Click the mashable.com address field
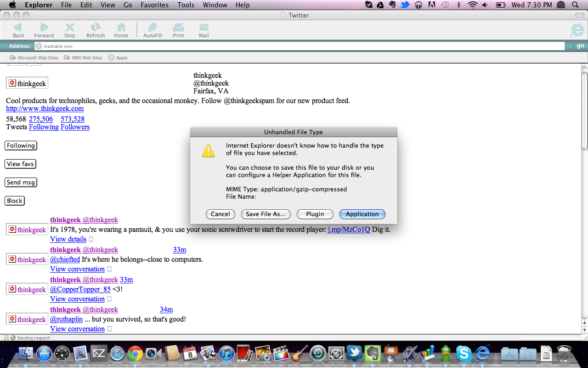This screenshot has width=588, height=368. tap(300, 46)
